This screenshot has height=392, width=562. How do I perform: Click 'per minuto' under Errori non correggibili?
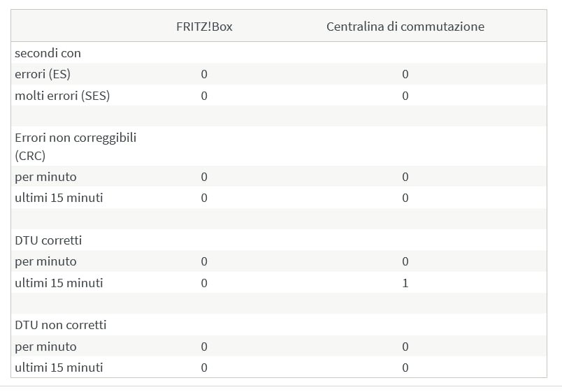pyautogui.click(x=45, y=177)
